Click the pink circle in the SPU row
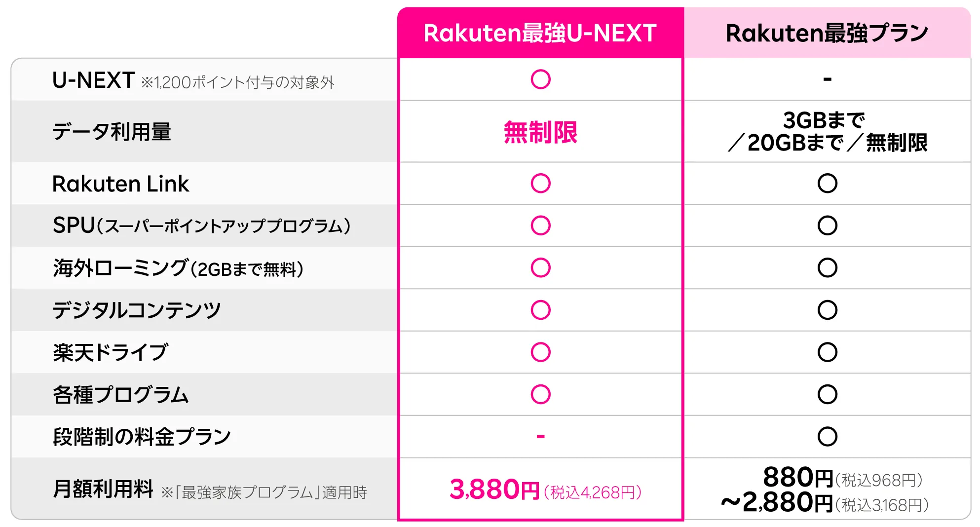980x527 pixels. (x=540, y=226)
